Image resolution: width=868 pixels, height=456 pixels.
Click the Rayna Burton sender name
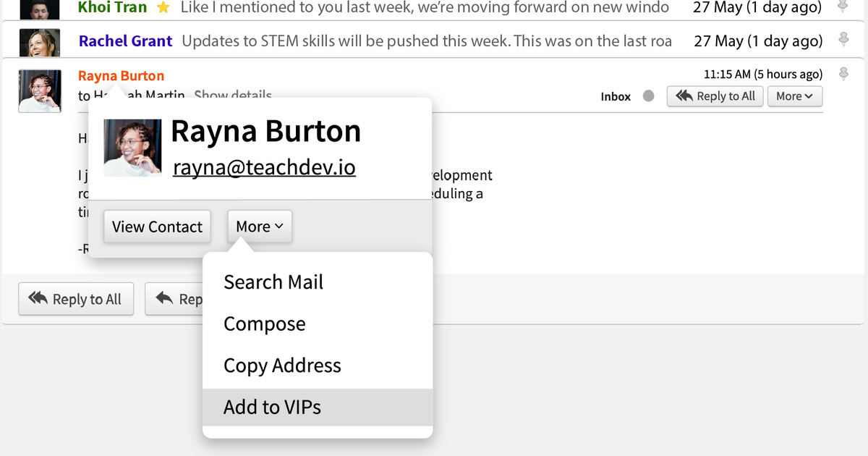(x=121, y=75)
